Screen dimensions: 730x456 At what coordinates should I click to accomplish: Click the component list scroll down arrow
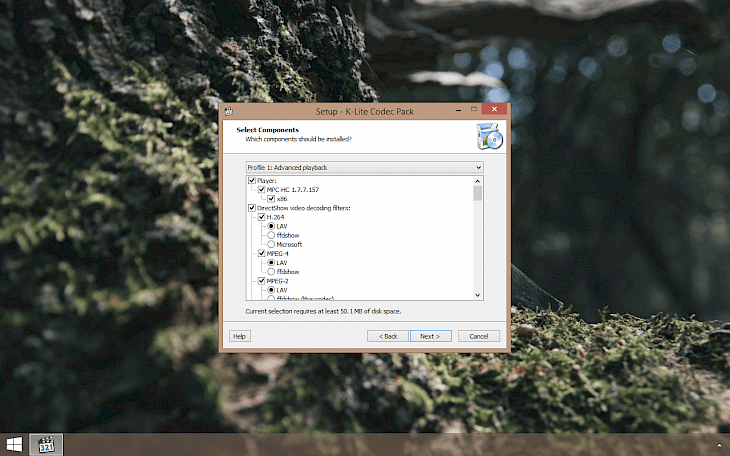[478, 295]
